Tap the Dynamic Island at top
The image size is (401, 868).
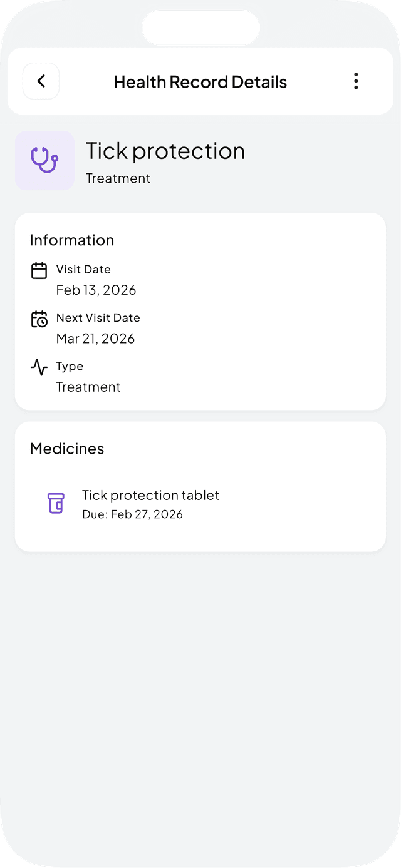click(200, 27)
